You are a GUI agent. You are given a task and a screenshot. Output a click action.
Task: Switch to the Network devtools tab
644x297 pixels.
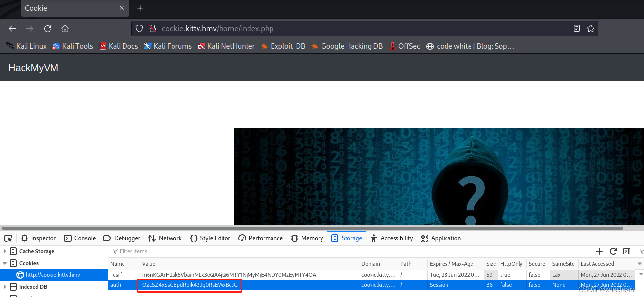click(165, 238)
